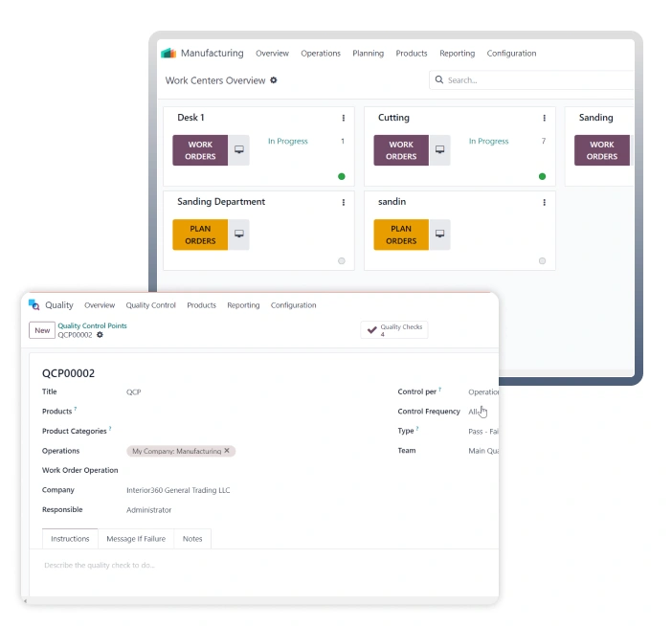The width and height of the screenshot is (672, 626).
Task: Open Desk 1 card kebab menu
Action: click(344, 118)
